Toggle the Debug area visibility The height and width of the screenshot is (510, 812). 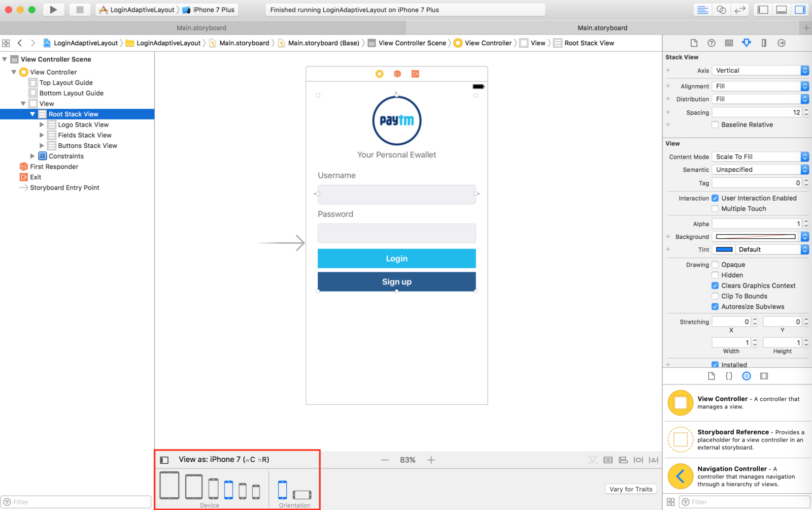pyautogui.click(x=782, y=10)
